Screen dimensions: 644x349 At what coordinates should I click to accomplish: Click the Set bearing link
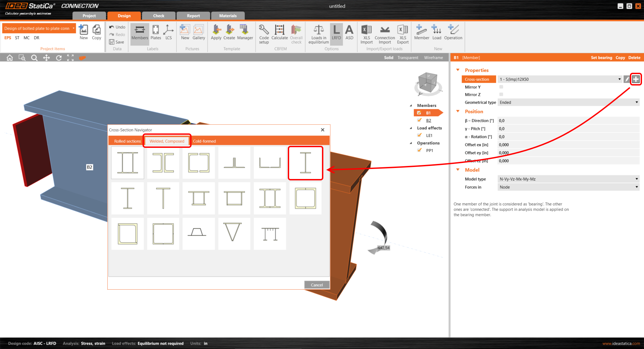[x=601, y=58]
